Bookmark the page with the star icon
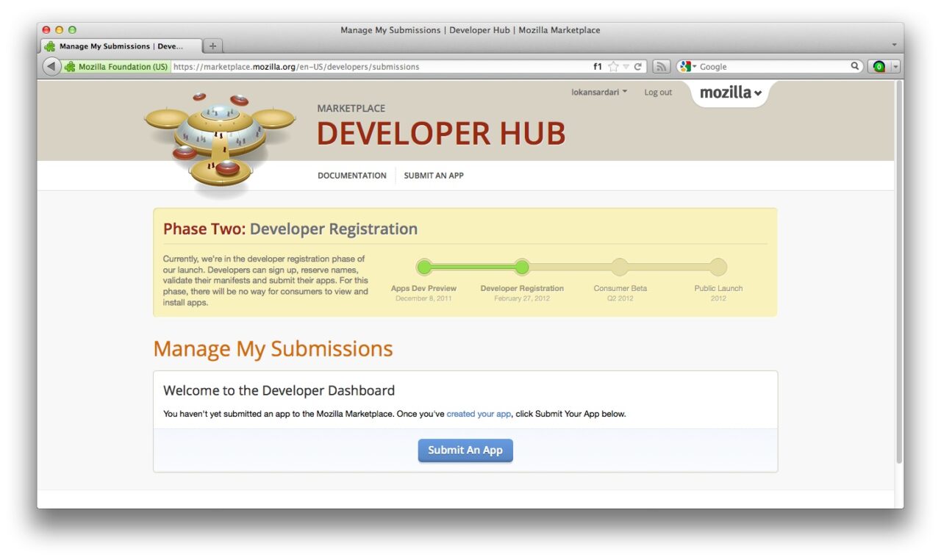The image size is (941, 560). pos(612,66)
